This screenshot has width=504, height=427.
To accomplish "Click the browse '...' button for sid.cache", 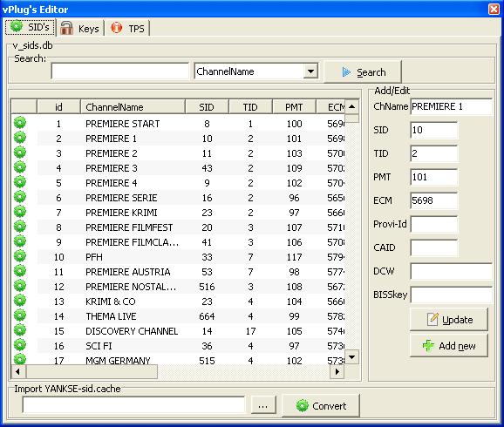I will click(263, 406).
